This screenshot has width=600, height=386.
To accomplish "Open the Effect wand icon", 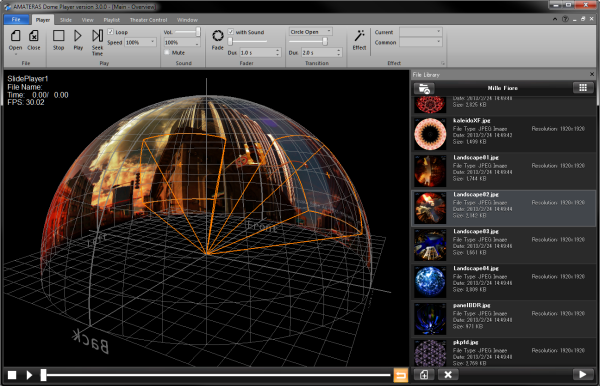I will (359, 36).
